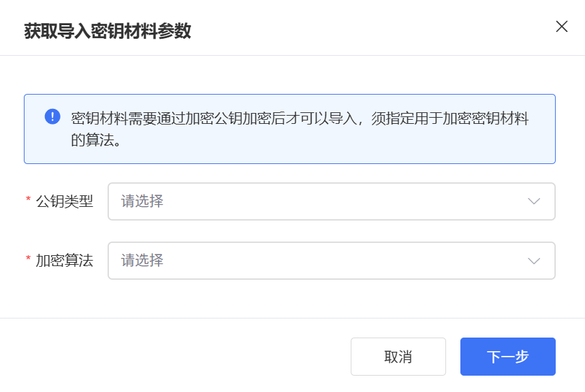Click the red asterisk beside 加密算法

(x=28, y=258)
